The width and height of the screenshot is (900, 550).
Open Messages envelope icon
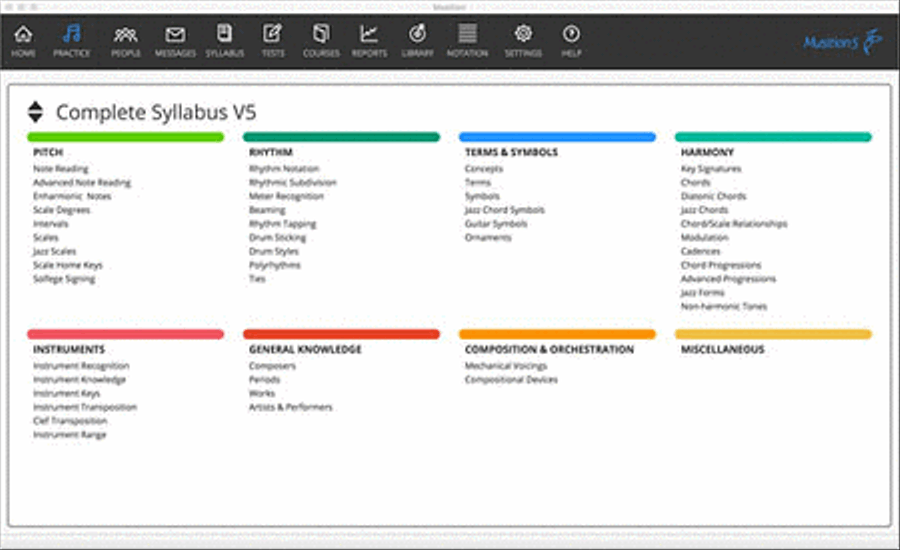pyautogui.click(x=175, y=35)
